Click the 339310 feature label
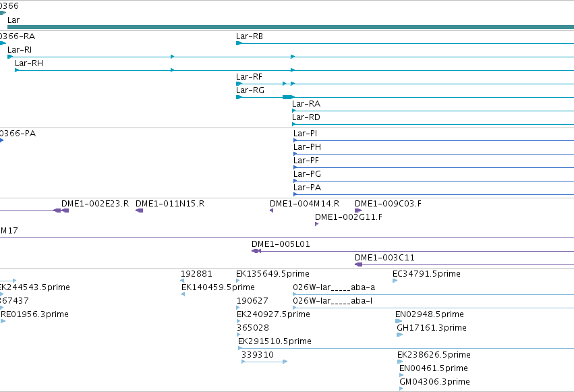The height and width of the screenshot is (392, 574). [258, 356]
